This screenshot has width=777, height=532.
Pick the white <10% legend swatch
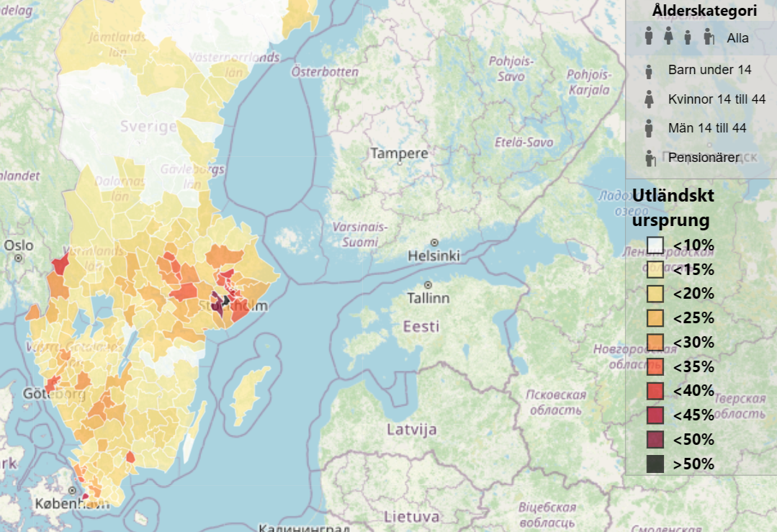pos(655,245)
